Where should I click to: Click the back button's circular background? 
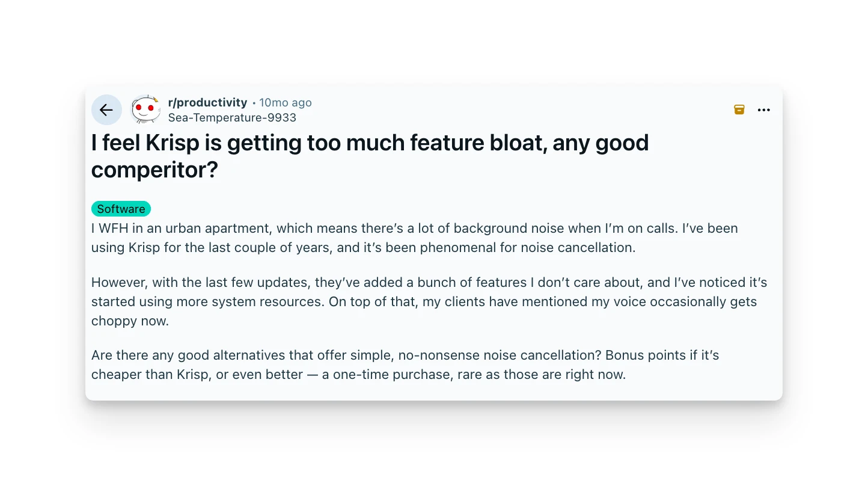click(106, 110)
